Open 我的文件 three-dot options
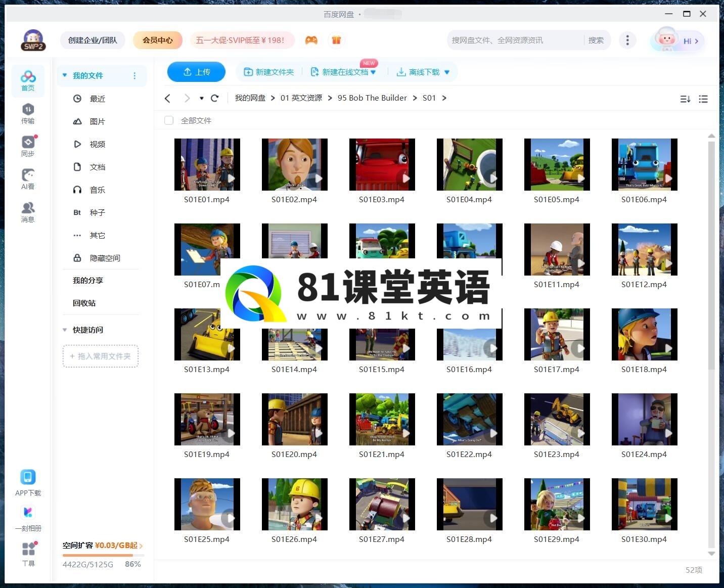 [134, 76]
